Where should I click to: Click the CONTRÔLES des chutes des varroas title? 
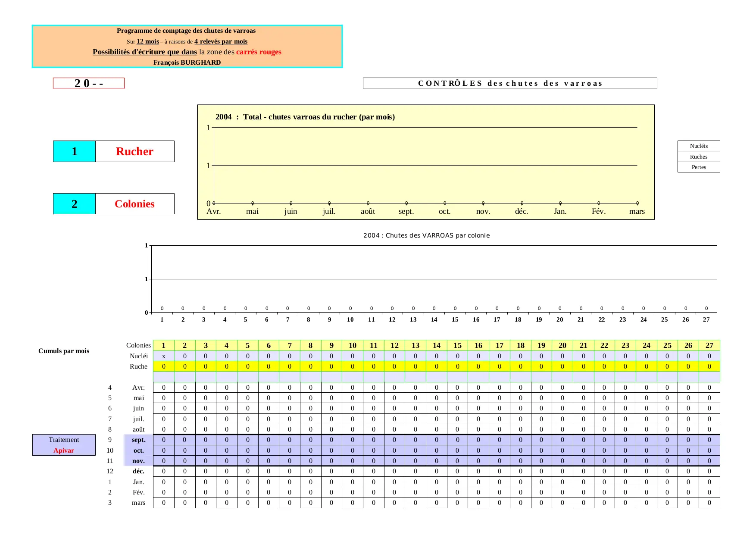coord(510,83)
